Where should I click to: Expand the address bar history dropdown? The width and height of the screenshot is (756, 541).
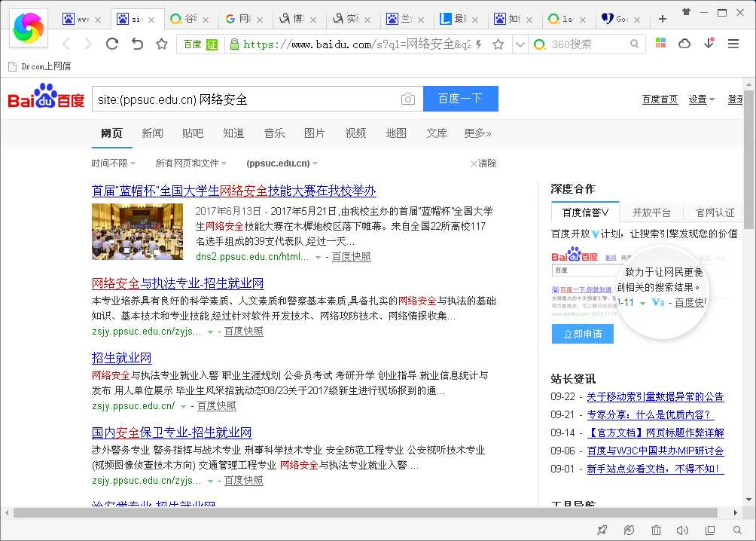520,44
